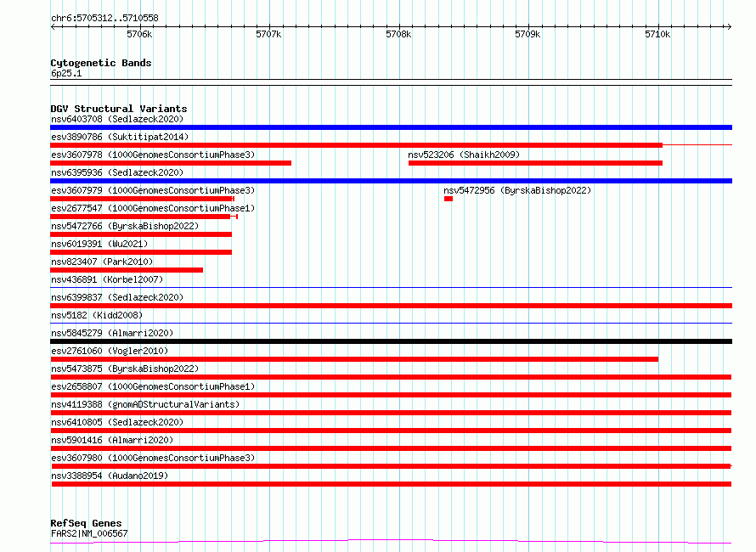This screenshot has width=756, height=552.
Task: Click the esv3607978 red bar
Action: [171, 163]
